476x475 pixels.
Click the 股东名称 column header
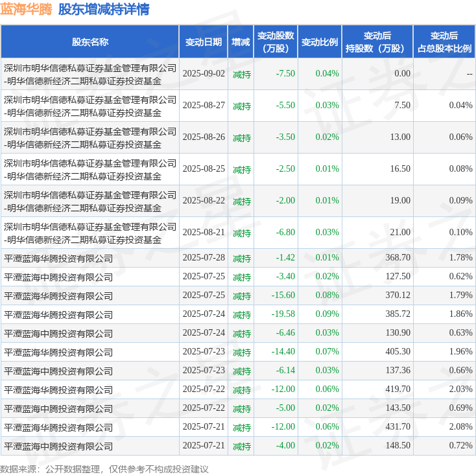(x=89, y=42)
